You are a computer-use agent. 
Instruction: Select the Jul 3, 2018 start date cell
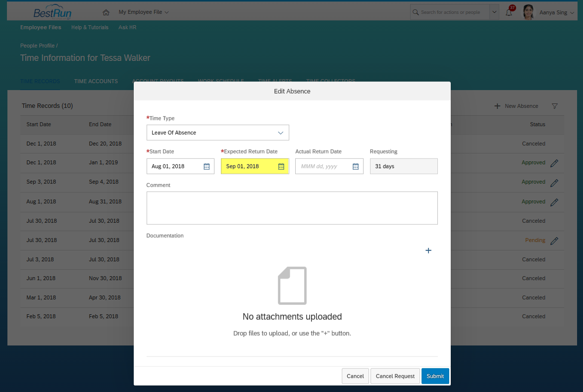[x=40, y=259]
